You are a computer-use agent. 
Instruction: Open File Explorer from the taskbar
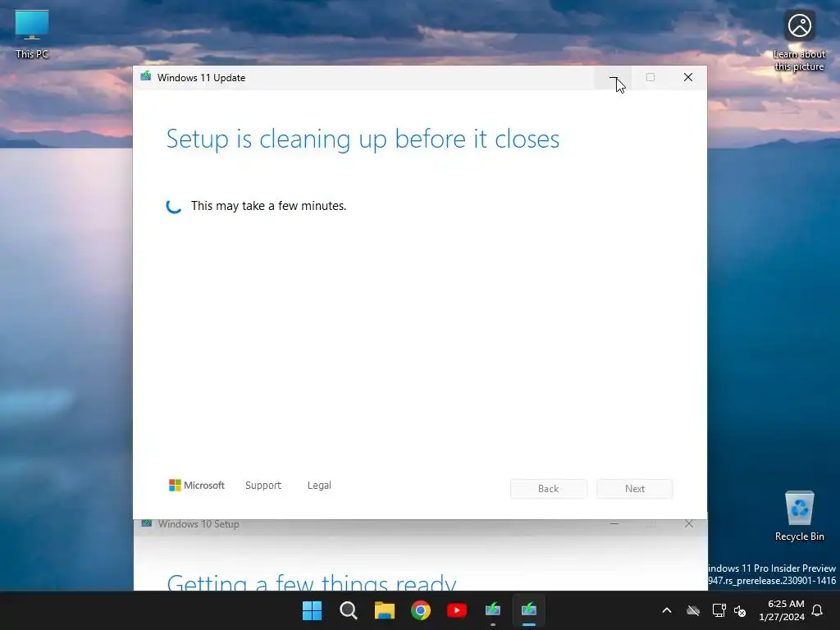click(384, 610)
